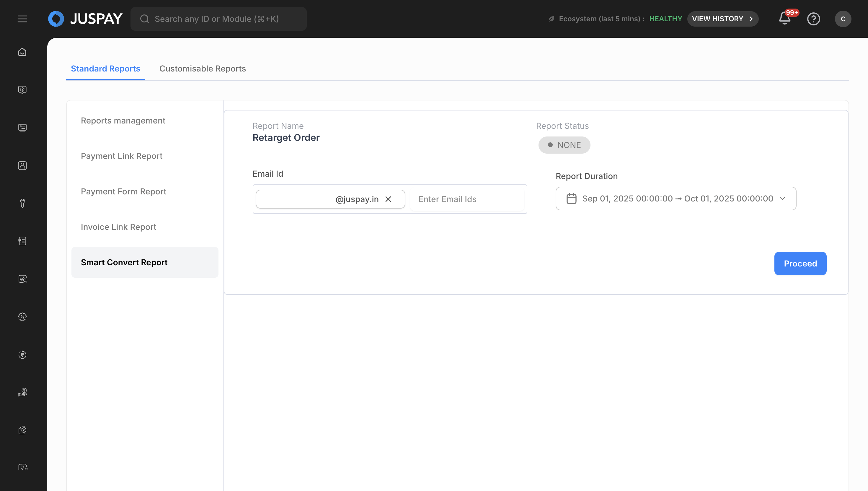Click the wrench tools sidebar icon
This screenshot has width=868, height=491.
pos(22,203)
